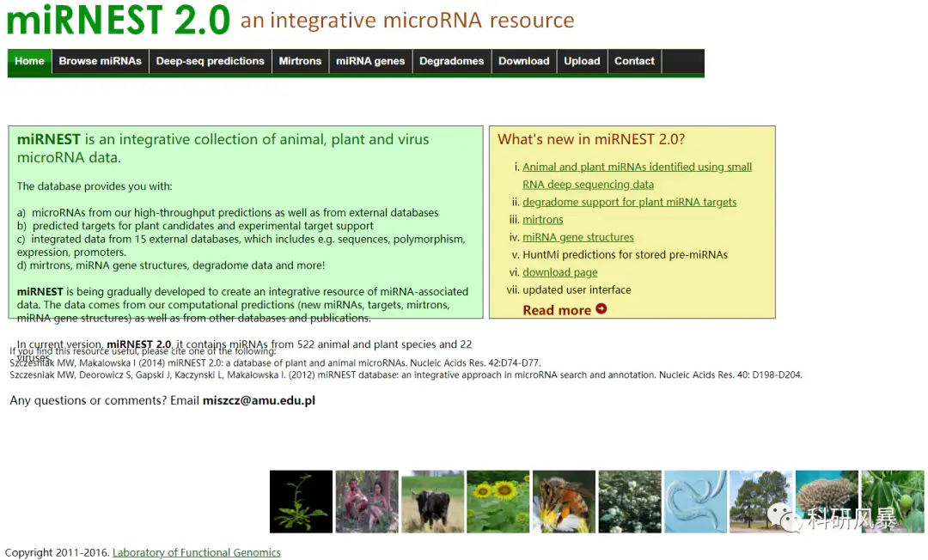Click the pine trees thumbnail

[x=761, y=502]
